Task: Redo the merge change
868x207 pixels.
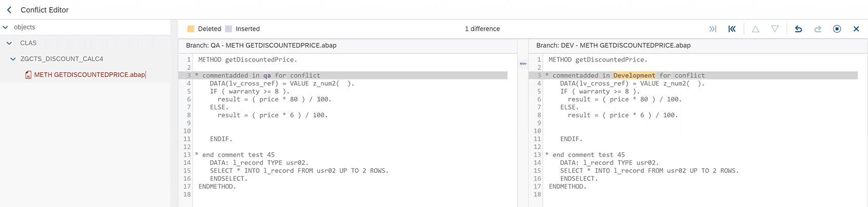Action: (x=818, y=29)
